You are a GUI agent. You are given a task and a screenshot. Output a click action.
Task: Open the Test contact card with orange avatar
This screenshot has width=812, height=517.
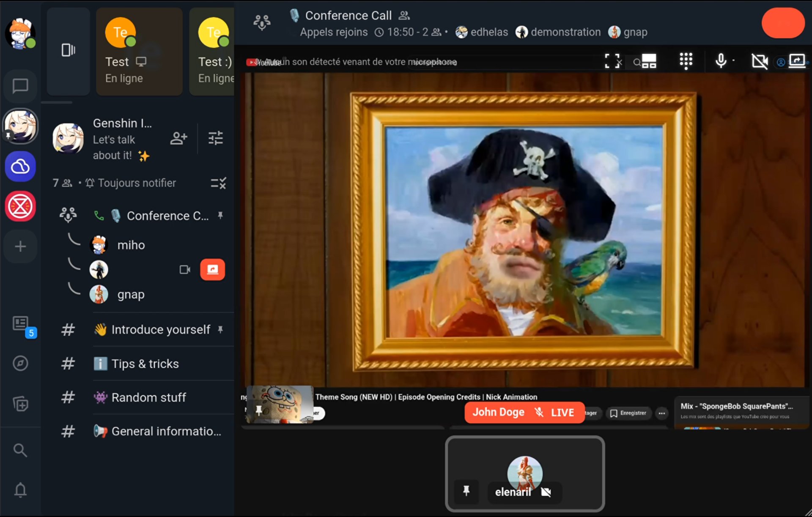139,51
